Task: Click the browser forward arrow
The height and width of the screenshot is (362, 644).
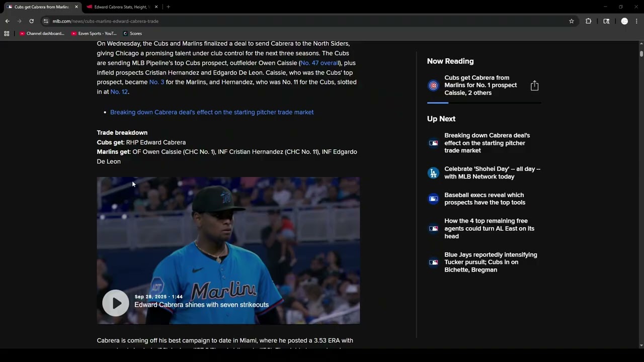Action: [19, 21]
